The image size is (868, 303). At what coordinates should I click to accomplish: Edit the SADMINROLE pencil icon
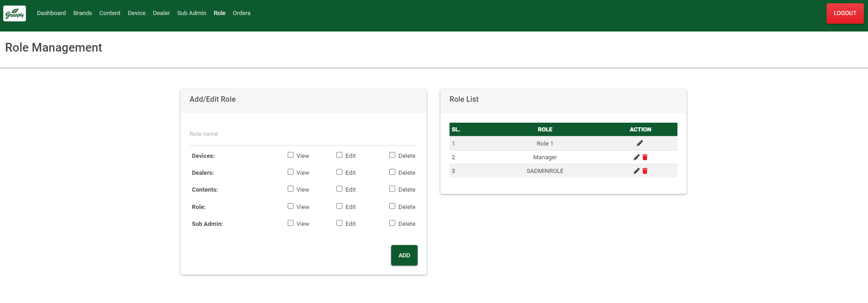pyautogui.click(x=636, y=171)
